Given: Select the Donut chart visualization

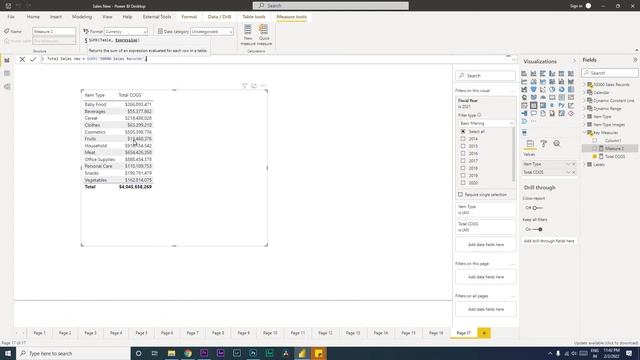Looking at the screenshot, I should 562,89.
